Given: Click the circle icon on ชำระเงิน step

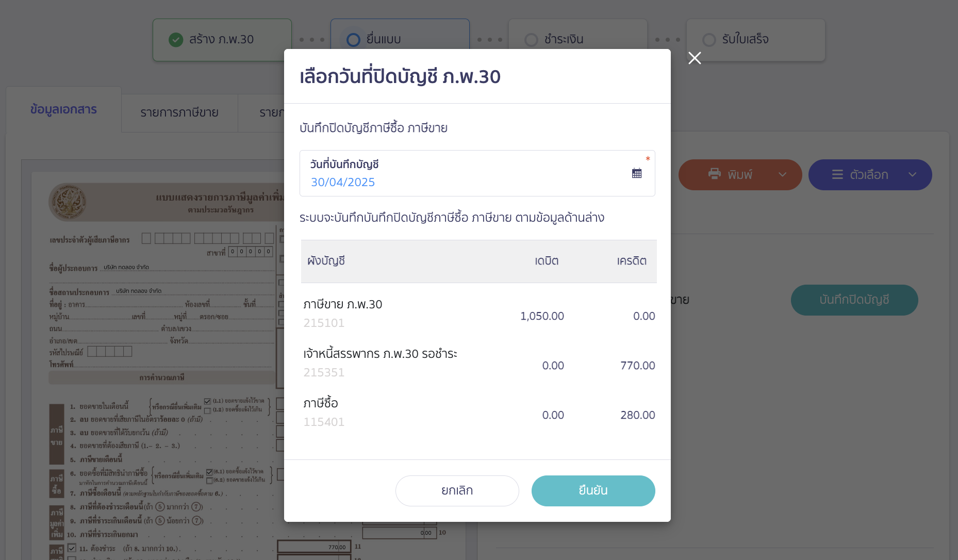Looking at the screenshot, I should [531, 40].
